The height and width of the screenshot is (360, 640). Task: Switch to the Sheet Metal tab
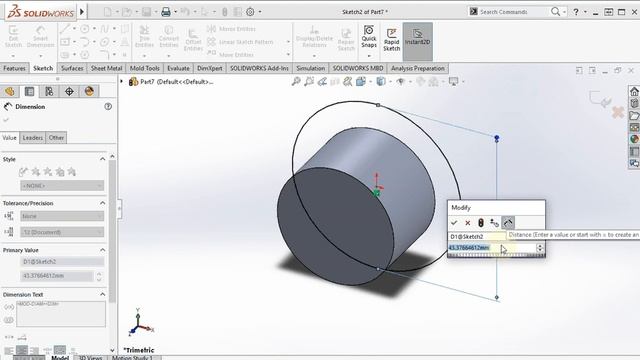click(107, 68)
